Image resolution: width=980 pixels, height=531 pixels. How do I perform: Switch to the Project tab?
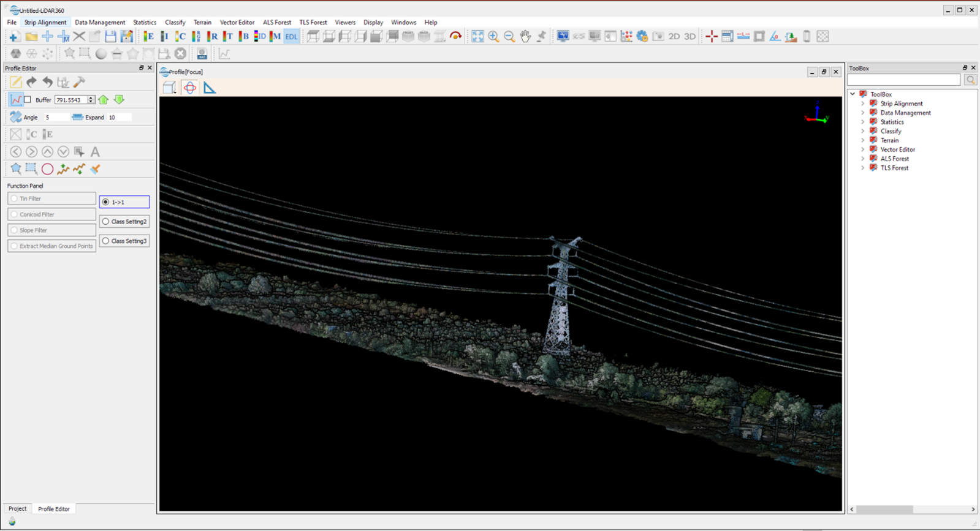click(x=17, y=509)
